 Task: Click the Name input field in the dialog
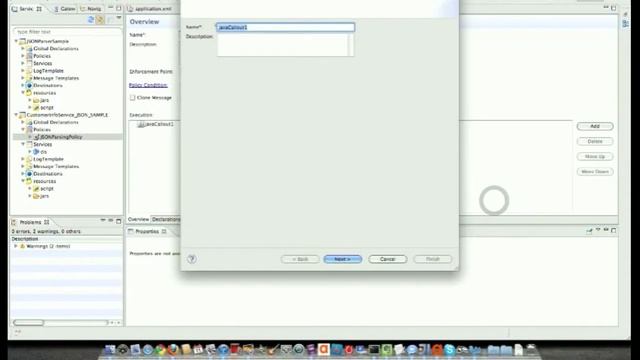click(x=286, y=27)
